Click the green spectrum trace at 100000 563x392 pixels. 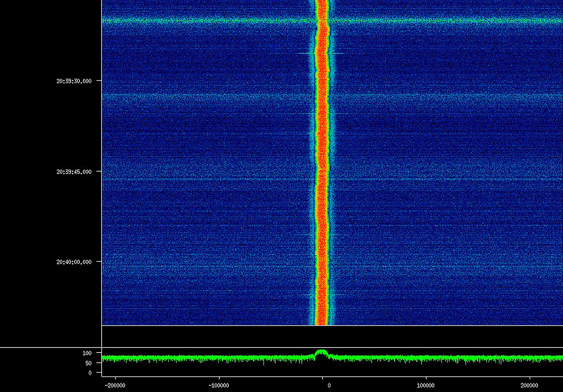425,358
